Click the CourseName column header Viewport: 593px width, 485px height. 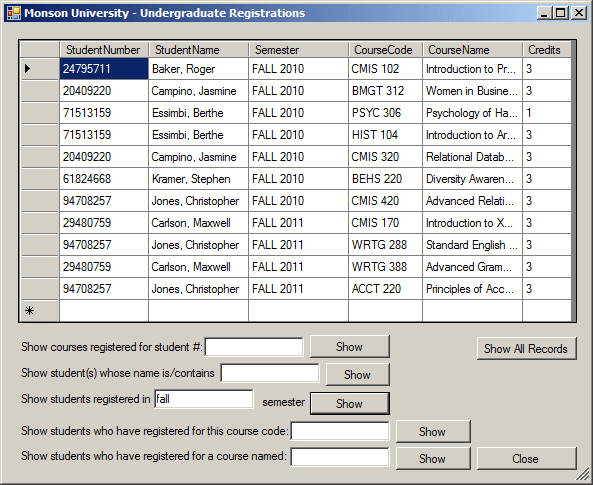(x=472, y=50)
